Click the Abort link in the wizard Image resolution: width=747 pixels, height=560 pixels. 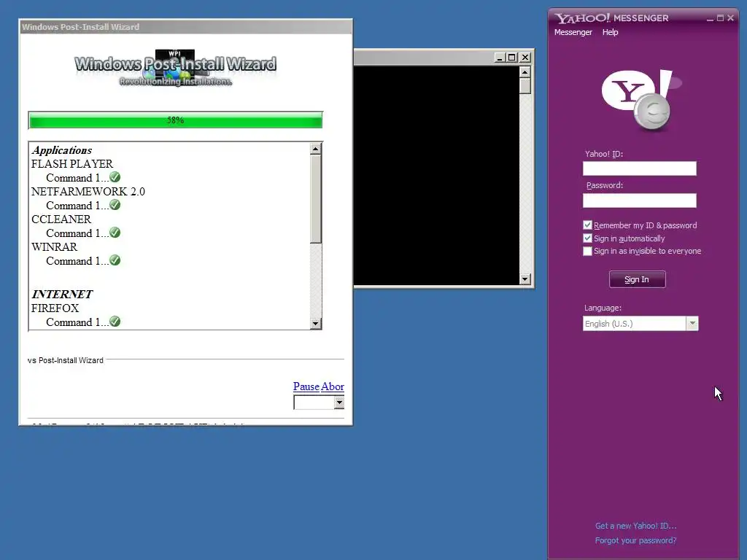click(333, 386)
